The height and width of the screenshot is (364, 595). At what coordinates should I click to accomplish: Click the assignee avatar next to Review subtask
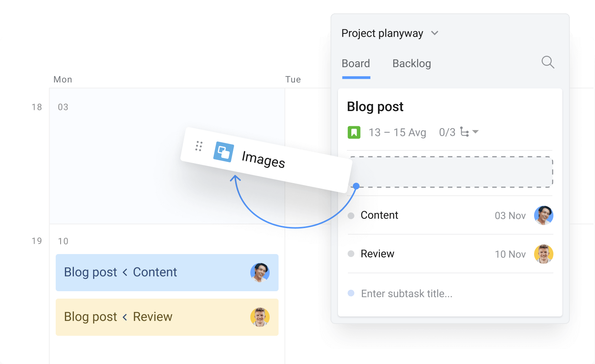[x=544, y=254]
